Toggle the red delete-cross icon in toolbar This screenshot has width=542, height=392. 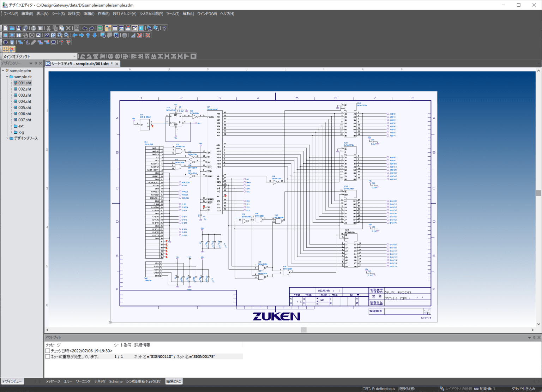(x=140, y=35)
